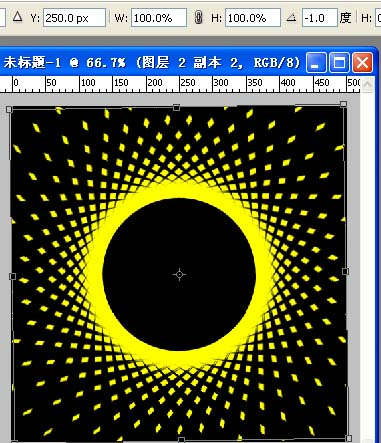Click the center reference point crosshair

pos(179,274)
